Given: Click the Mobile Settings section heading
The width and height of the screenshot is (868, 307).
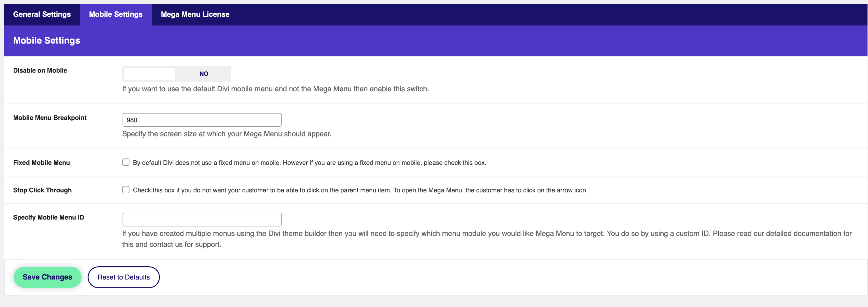Looking at the screenshot, I should pos(47,40).
